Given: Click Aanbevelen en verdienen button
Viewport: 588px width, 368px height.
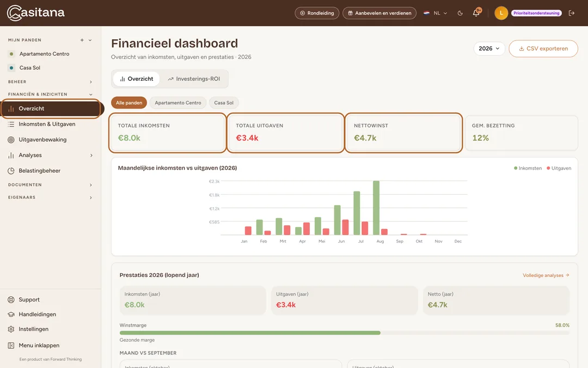Looking at the screenshot, I should pos(379,13).
